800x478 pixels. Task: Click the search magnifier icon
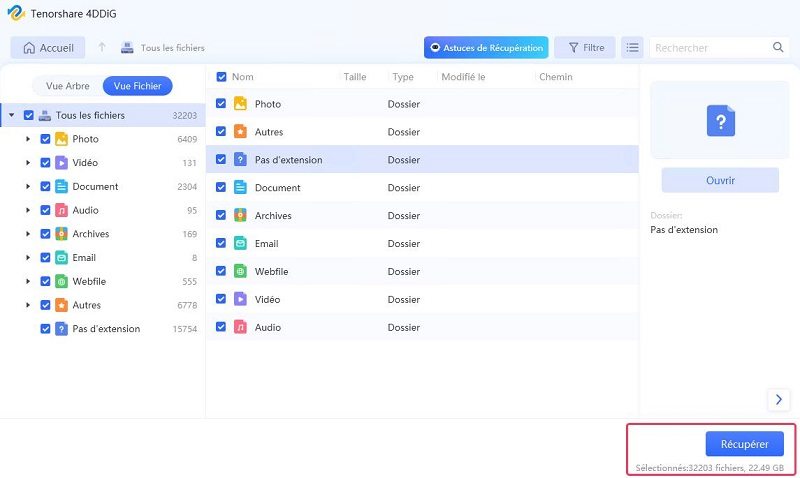[779, 47]
